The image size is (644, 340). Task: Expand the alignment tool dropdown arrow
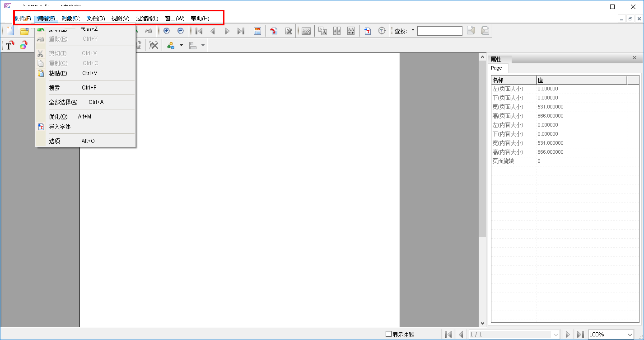[x=203, y=45]
